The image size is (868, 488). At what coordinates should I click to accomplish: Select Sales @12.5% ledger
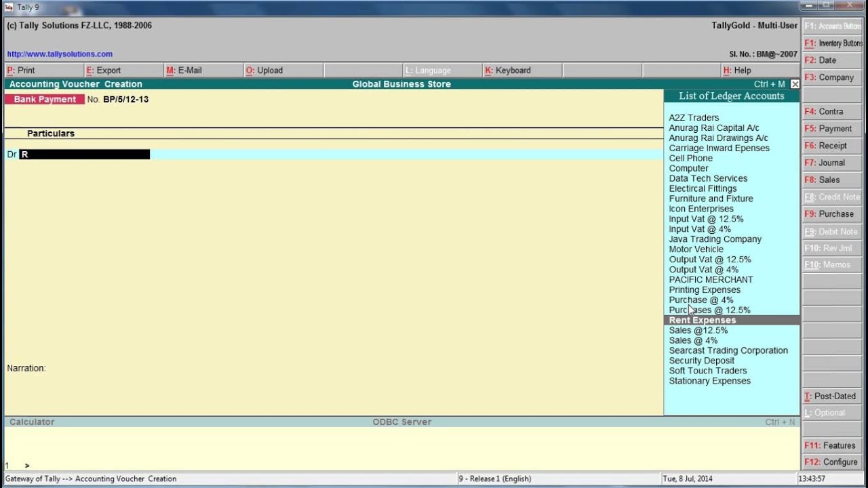(698, 330)
